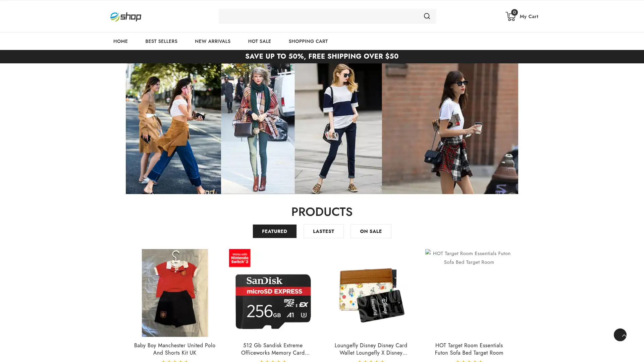Select the FEATURED products tab
Viewport: 644px width, 362px height.
coord(274,231)
